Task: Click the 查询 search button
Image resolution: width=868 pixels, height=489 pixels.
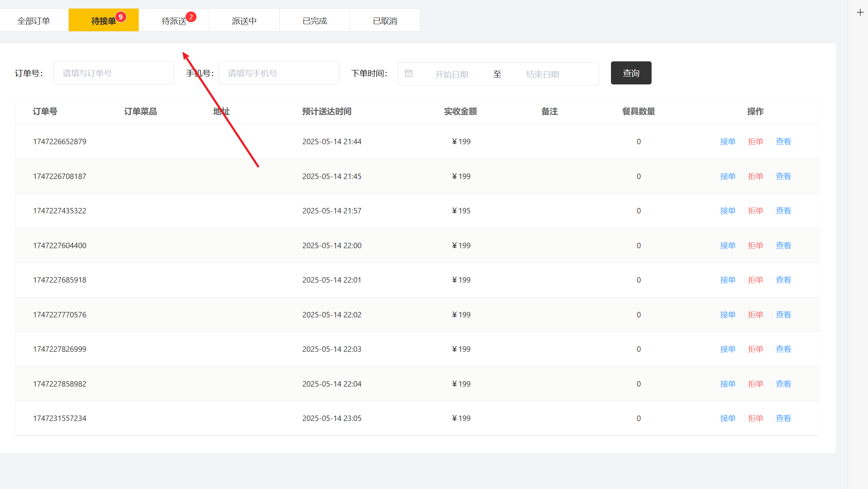Action: pos(631,73)
